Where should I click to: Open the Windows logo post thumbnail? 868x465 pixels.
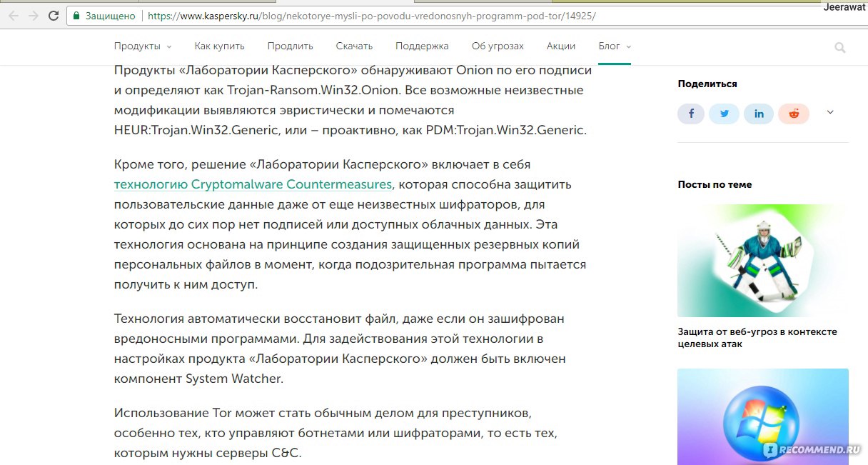tap(763, 416)
